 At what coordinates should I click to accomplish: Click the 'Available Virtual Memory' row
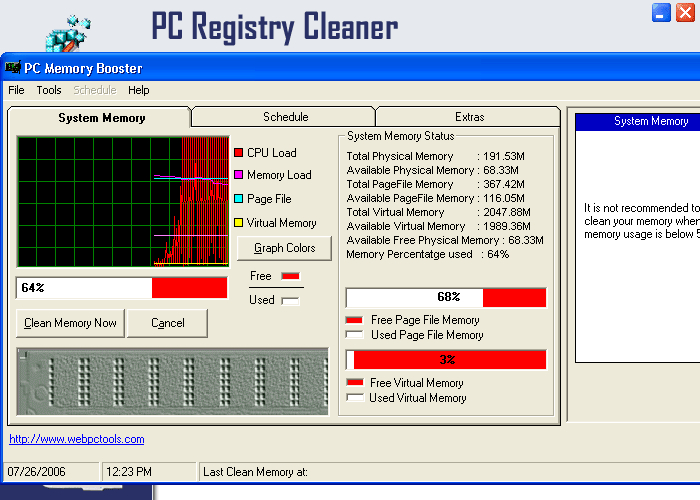(438, 226)
